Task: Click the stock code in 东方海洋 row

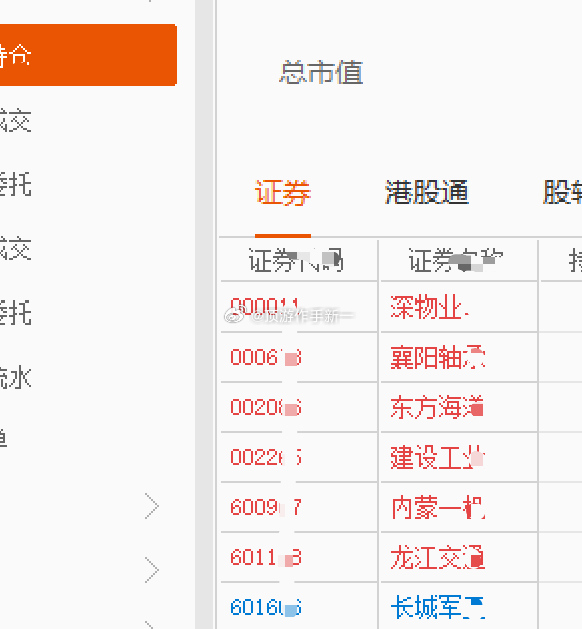Action: tap(266, 407)
